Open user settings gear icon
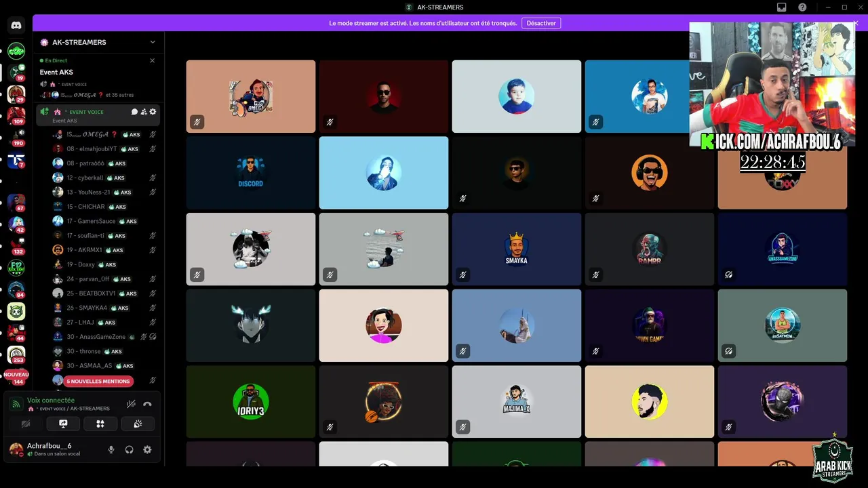868x488 pixels. [147, 449]
